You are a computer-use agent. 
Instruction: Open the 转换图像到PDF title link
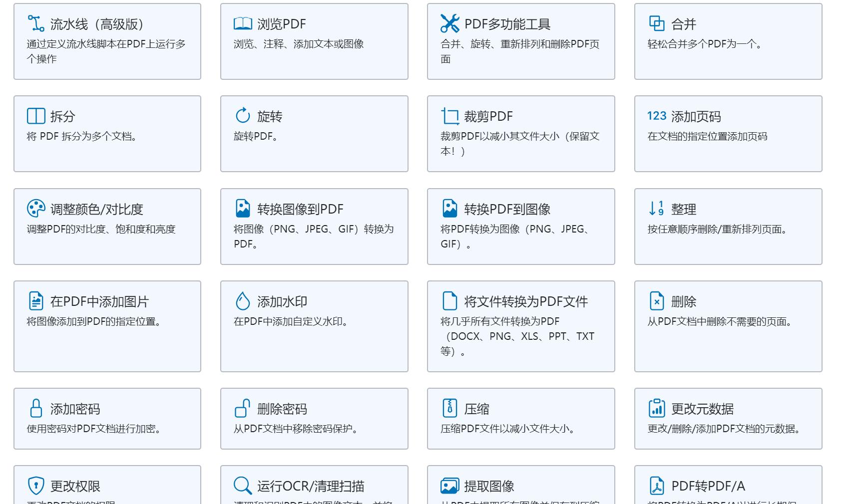(x=300, y=209)
